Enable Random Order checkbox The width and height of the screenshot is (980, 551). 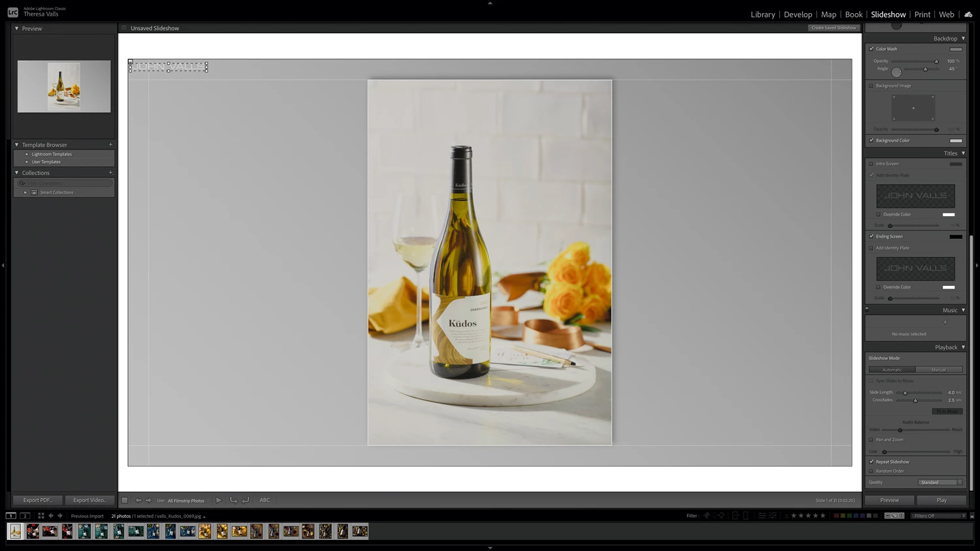click(872, 471)
